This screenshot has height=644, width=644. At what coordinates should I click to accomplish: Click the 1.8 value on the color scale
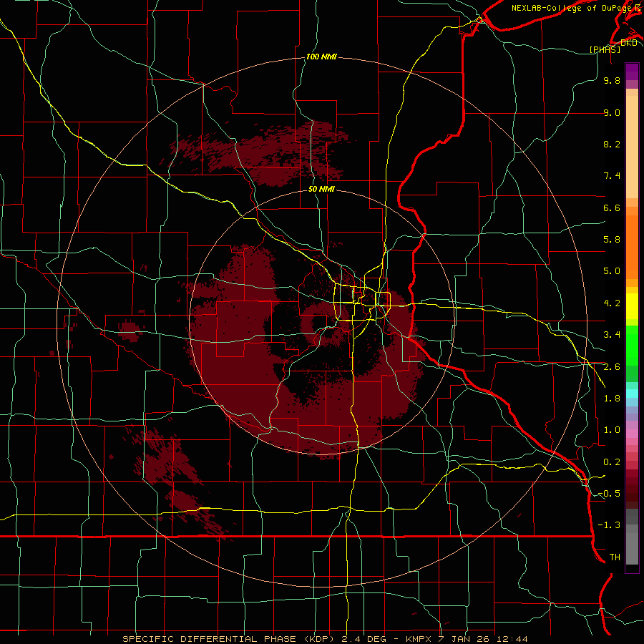[x=612, y=399]
